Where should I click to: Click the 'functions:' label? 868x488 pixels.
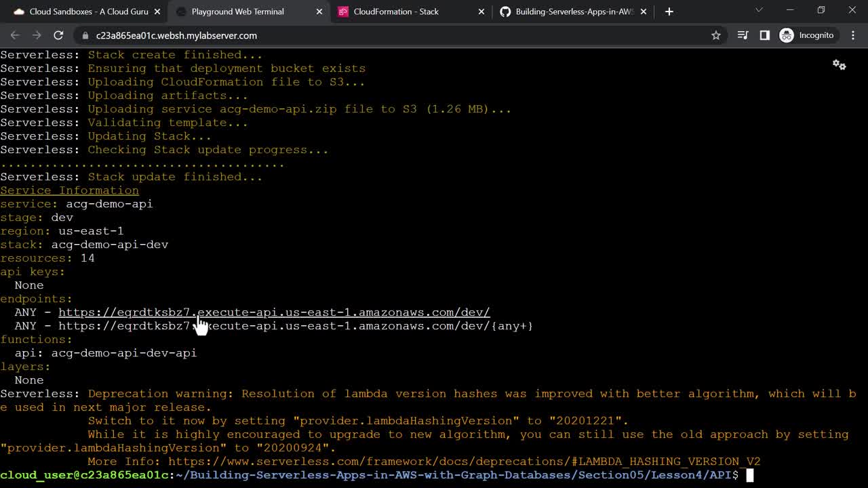(x=36, y=340)
